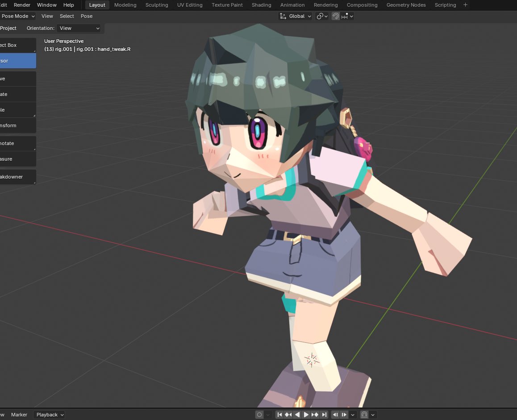This screenshot has height=420, width=517.
Task: Jump to next keyframe button
Action: (315, 415)
